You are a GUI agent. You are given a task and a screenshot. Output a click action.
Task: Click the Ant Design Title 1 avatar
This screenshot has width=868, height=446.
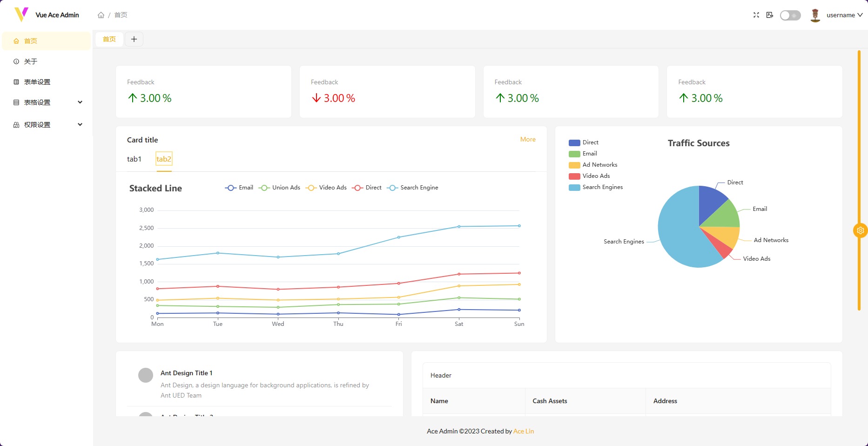tap(146, 375)
